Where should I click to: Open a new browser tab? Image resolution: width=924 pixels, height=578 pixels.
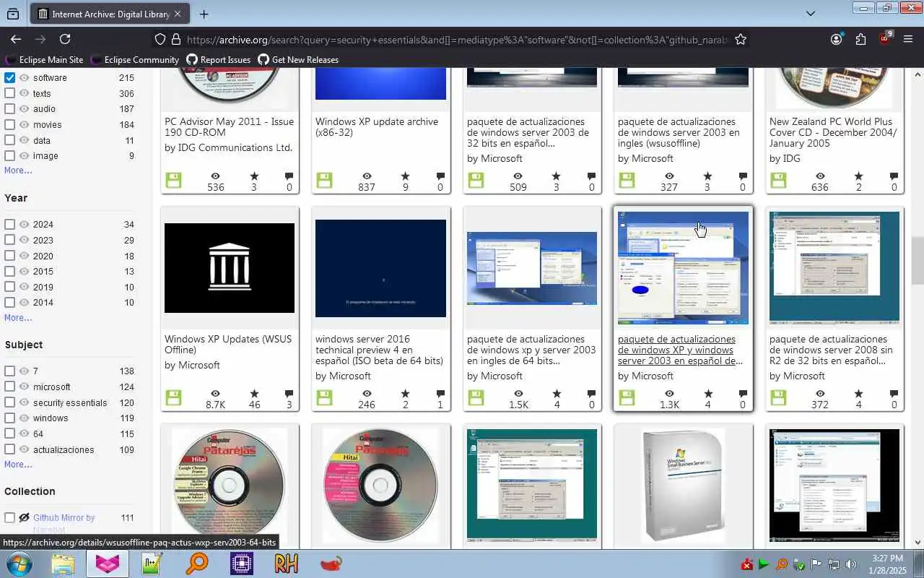(x=204, y=14)
